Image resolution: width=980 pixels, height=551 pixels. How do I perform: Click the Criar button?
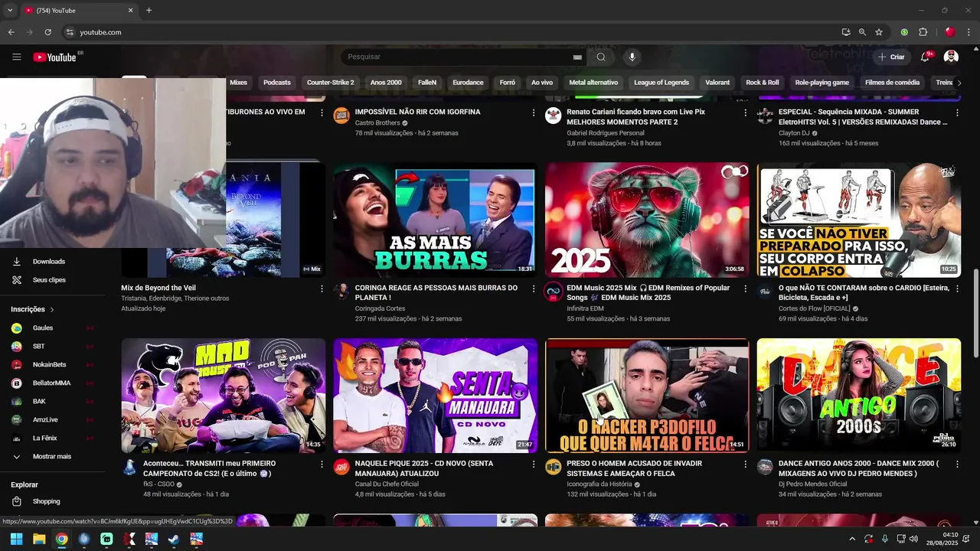click(891, 57)
